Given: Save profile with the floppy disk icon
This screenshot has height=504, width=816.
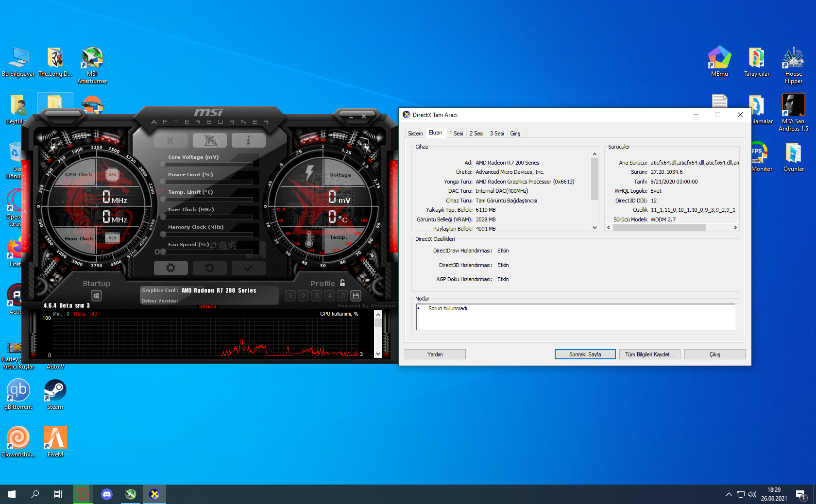Looking at the screenshot, I should tap(356, 295).
